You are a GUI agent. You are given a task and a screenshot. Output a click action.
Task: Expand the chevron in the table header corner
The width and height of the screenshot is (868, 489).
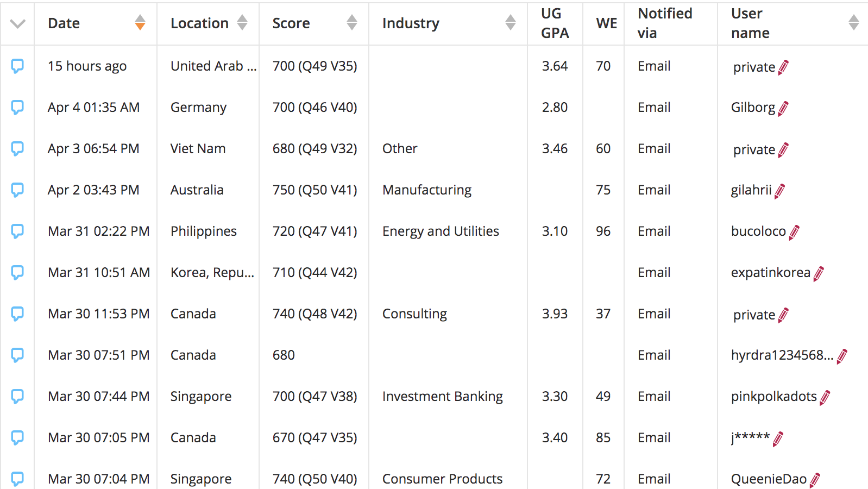point(18,24)
